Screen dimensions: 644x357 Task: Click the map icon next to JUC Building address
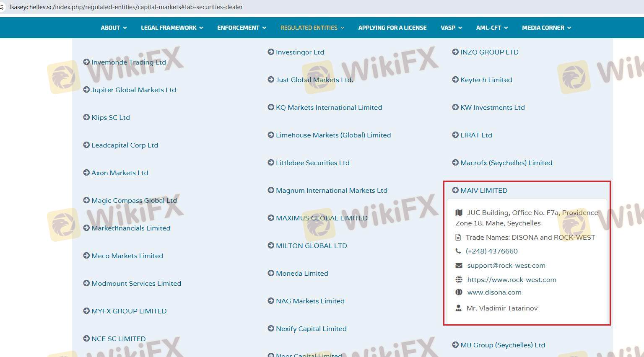[459, 213]
